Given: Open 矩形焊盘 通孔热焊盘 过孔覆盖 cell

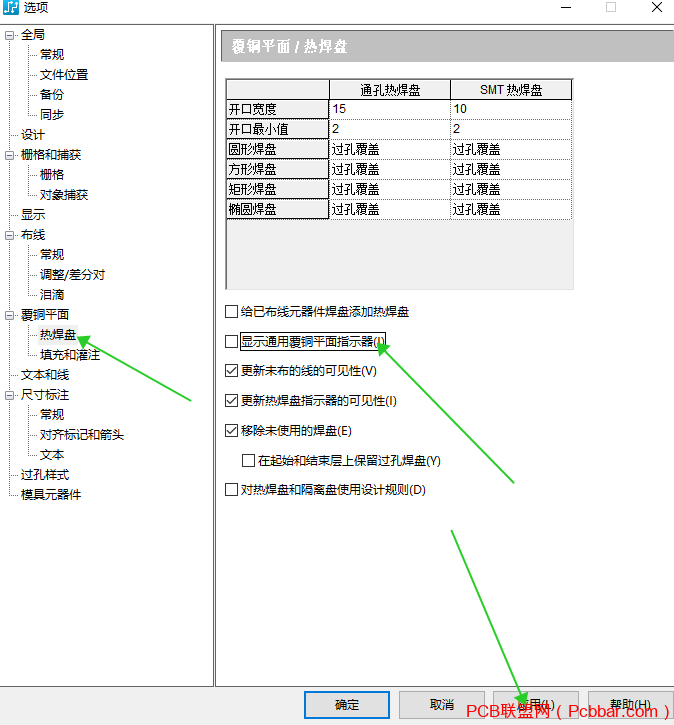Looking at the screenshot, I should coord(390,189).
